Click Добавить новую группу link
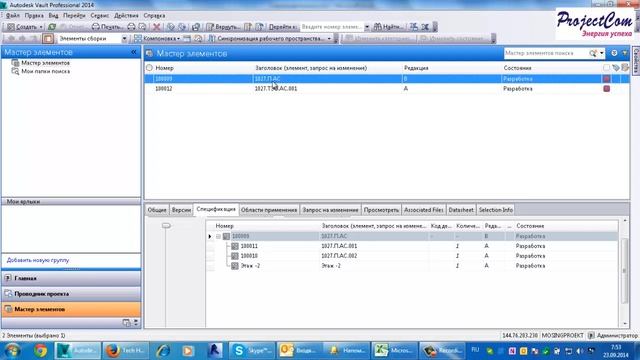The width and height of the screenshot is (640, 360). coord(38,260)
